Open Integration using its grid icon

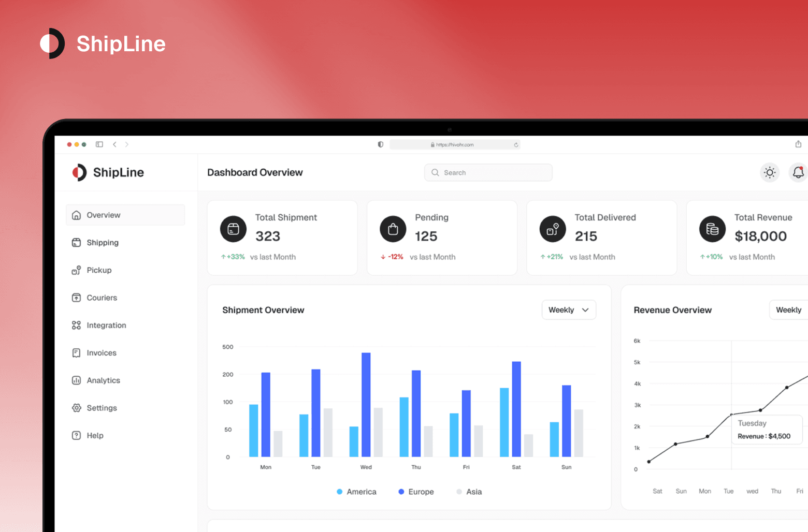tap(76, 325)
